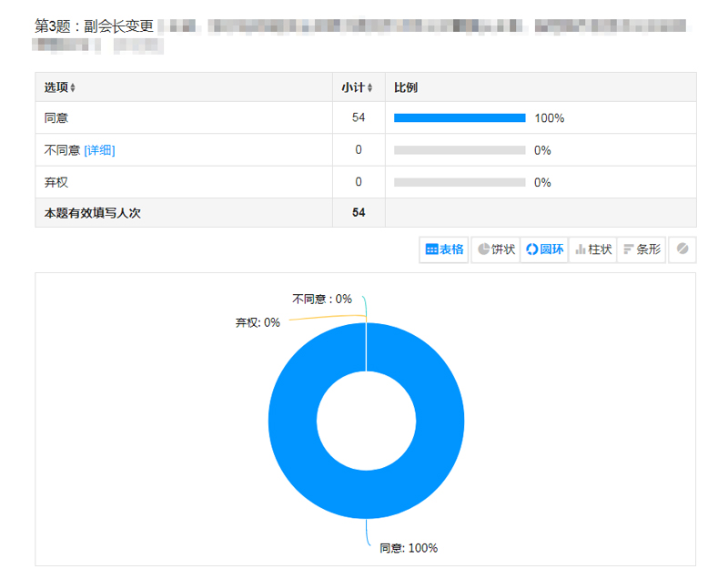Click the gray 不同意 0% bar
Screen dimensions: 728x569
(460, 150)
